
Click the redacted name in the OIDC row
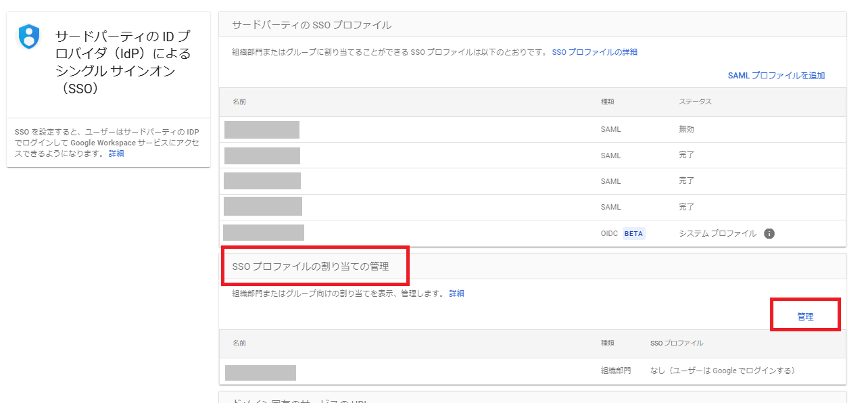pos(264,233)
